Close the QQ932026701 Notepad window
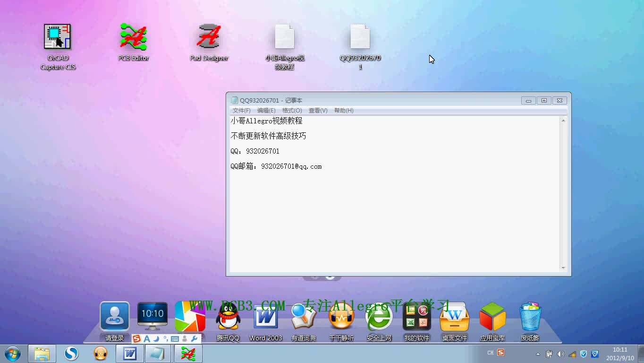Screen dimensions: 644x363 [559, 101]
